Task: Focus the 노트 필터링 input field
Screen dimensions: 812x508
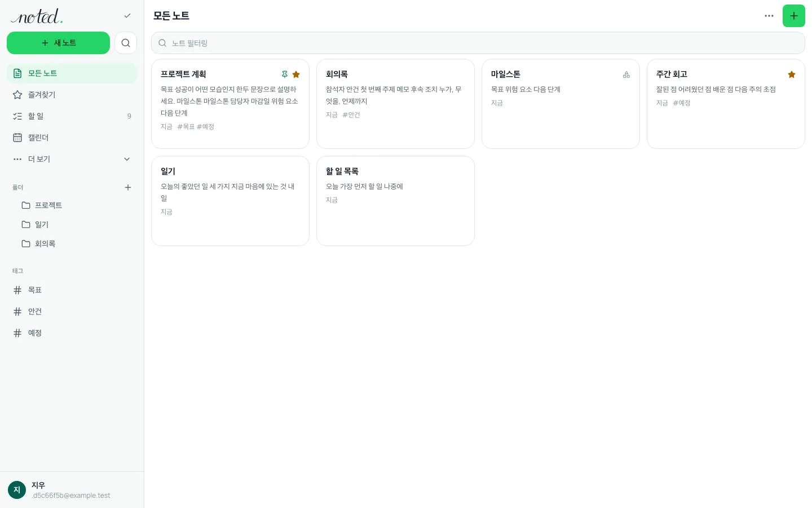Action: 478,43
